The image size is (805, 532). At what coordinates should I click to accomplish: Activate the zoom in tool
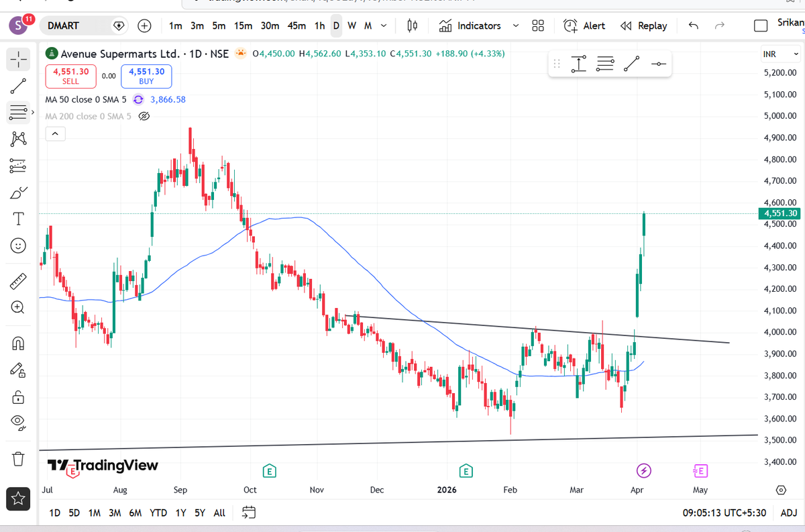point(18,307)
